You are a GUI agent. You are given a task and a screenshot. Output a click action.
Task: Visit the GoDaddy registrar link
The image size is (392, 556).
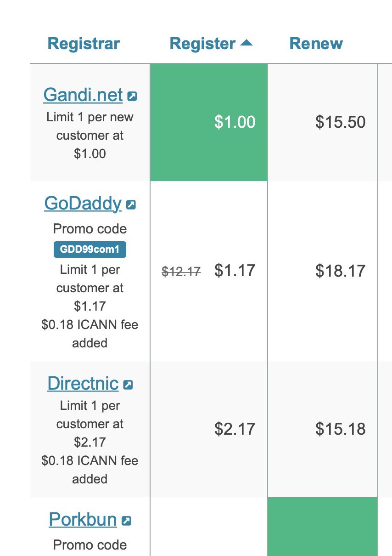[83, 203]
